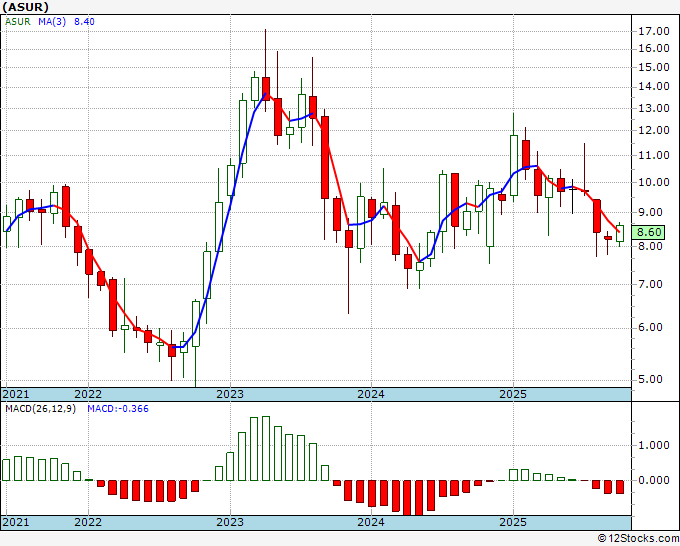Jump to 2022 on the price chart timeline
This screenshot has height=546, width=680.
point(88,394)
